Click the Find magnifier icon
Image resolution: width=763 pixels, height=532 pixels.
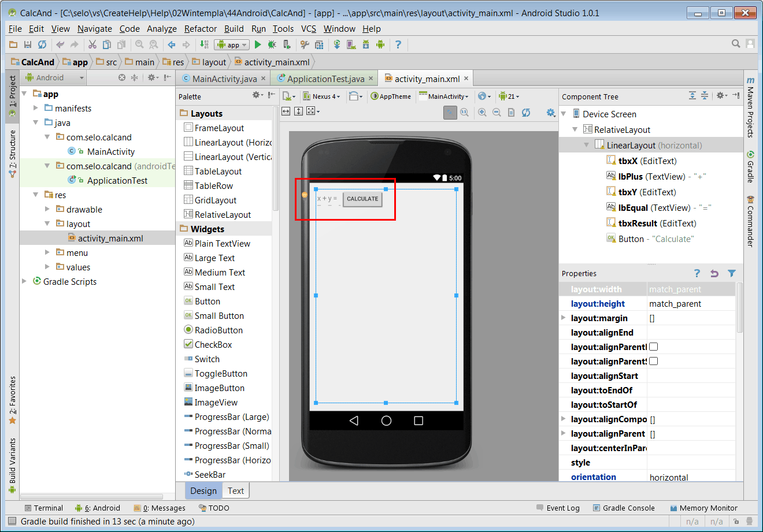point(139,44)
